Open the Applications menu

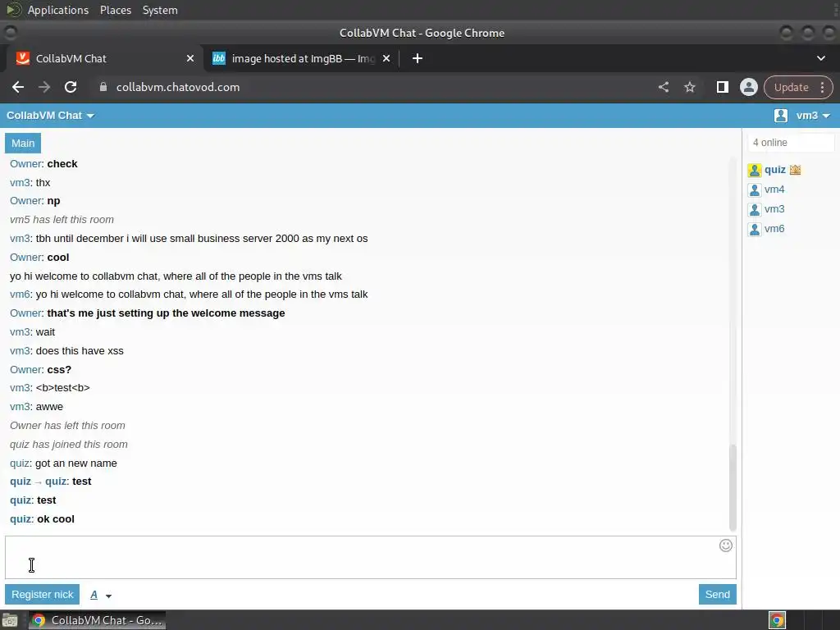pyautogui.click(x=58, y=10)
